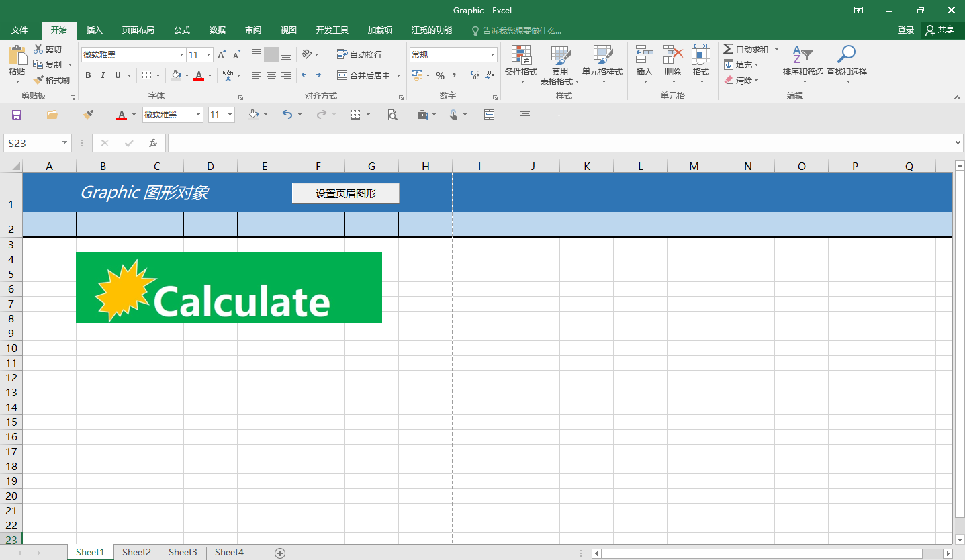This screenshot has width=965, height=560.
Task: Toggle Bold formatting
Action: (88, 75)
